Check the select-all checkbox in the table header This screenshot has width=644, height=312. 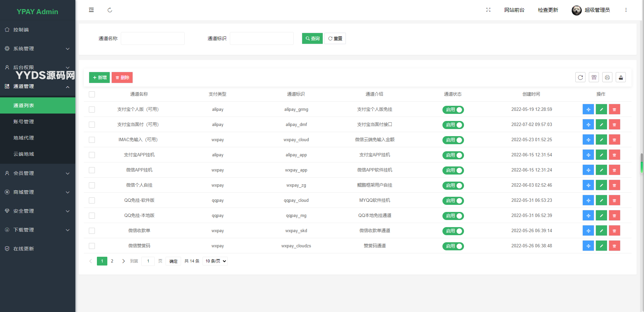[x=92, y=94]
